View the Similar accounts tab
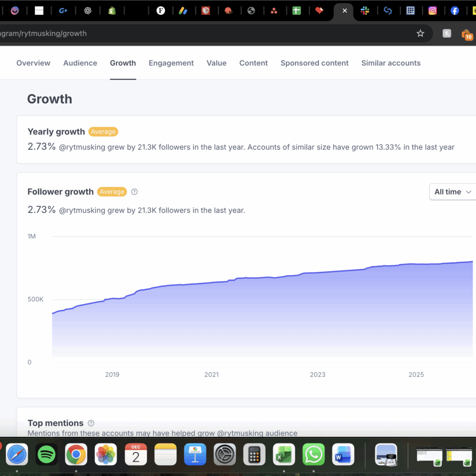This screenshot has width=476, height=476. [390, 63]
